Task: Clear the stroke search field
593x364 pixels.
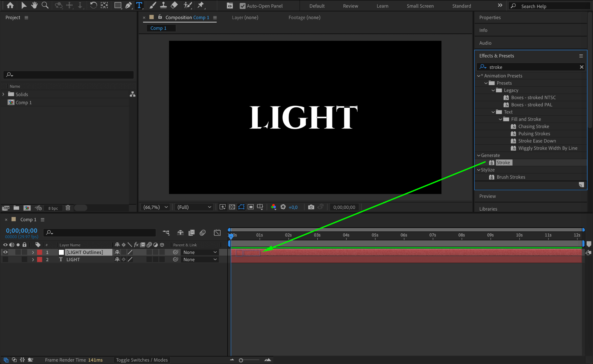Action: pyautogui.click(x=581, y=67)
